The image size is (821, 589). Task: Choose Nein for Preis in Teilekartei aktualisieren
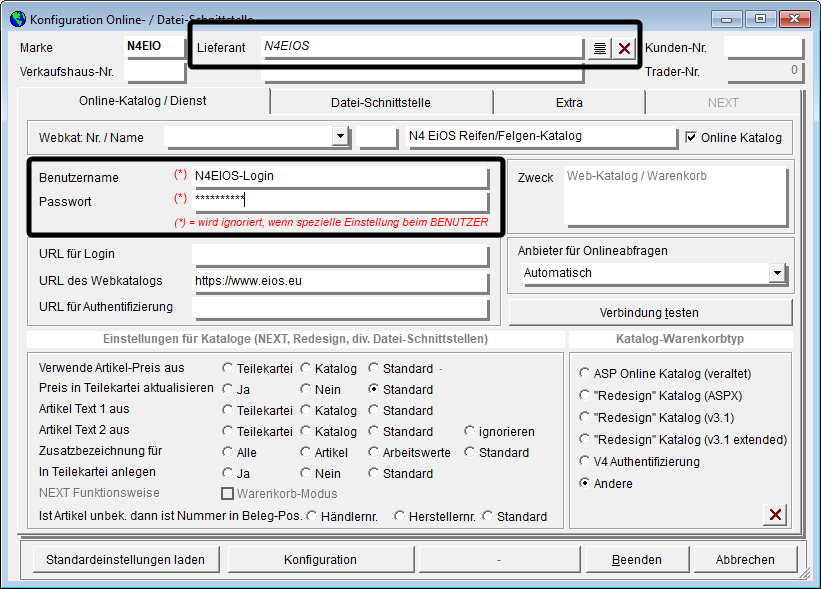click(306, 389)
